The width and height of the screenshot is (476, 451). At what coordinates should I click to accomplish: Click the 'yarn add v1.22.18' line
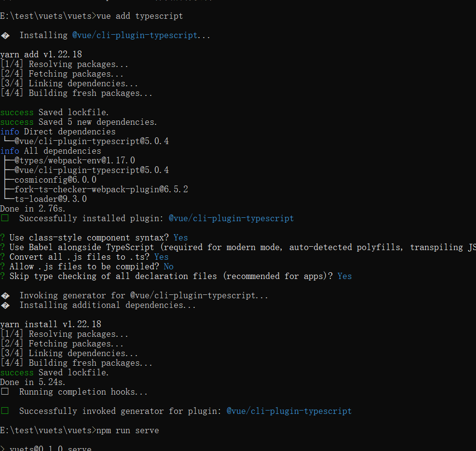[41, 54]
